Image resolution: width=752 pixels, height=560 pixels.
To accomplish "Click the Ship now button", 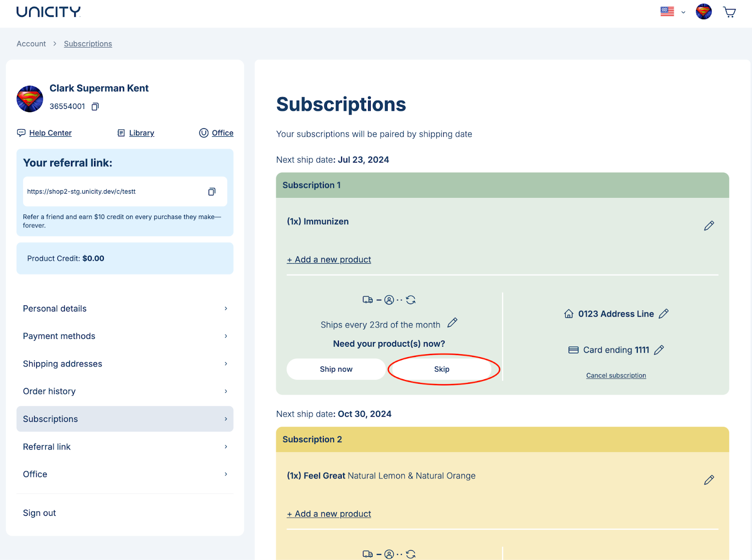I will point(336,369).
